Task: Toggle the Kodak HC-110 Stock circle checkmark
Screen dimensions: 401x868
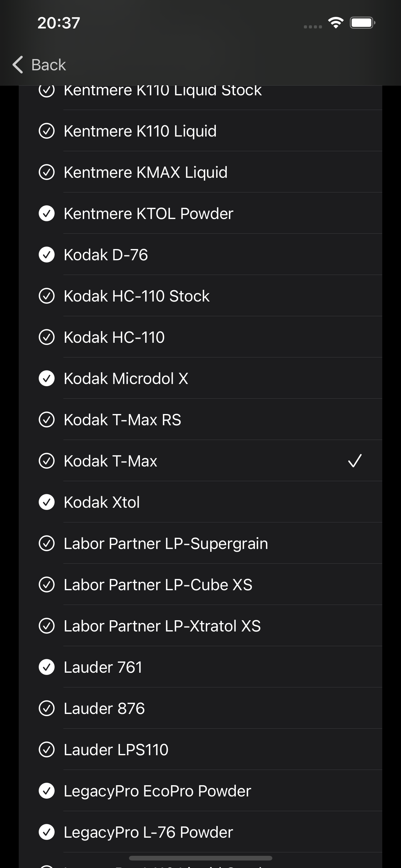Action: 47,296
